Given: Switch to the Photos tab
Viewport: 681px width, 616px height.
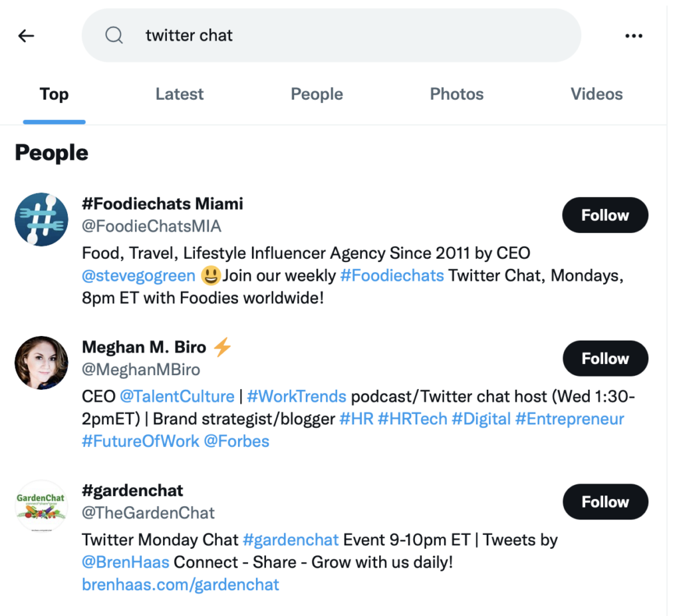Looking at the screenshot, I should coord(456,94).
